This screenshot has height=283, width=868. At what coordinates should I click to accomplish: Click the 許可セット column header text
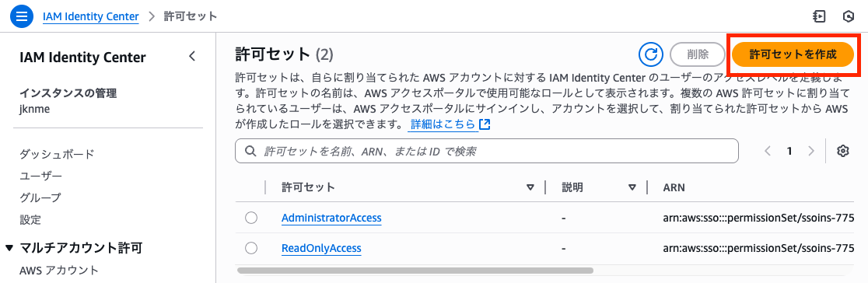click(308, 187)
